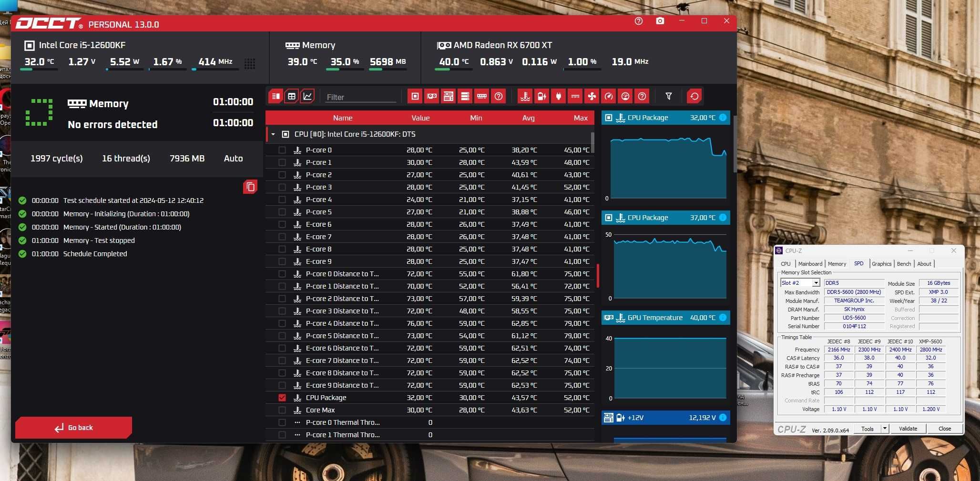Toggle the voltage readings filter icon

[542, 96]
